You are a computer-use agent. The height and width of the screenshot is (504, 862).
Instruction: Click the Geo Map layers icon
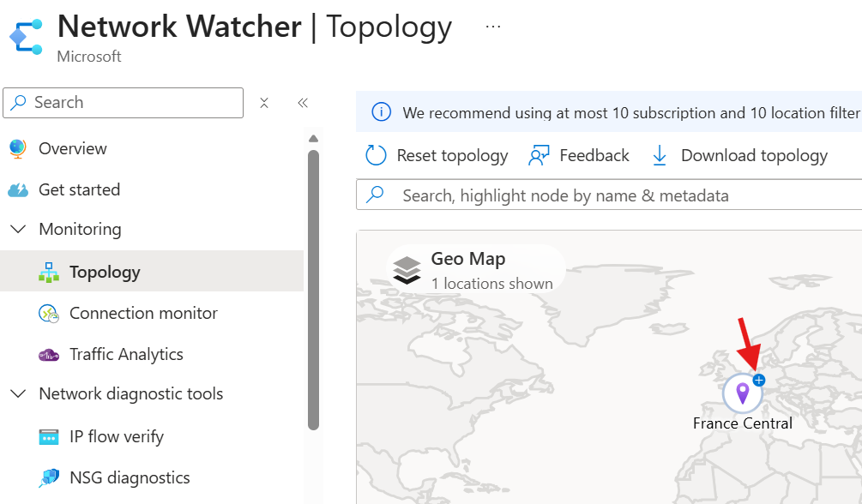click(x=407, y=270)
